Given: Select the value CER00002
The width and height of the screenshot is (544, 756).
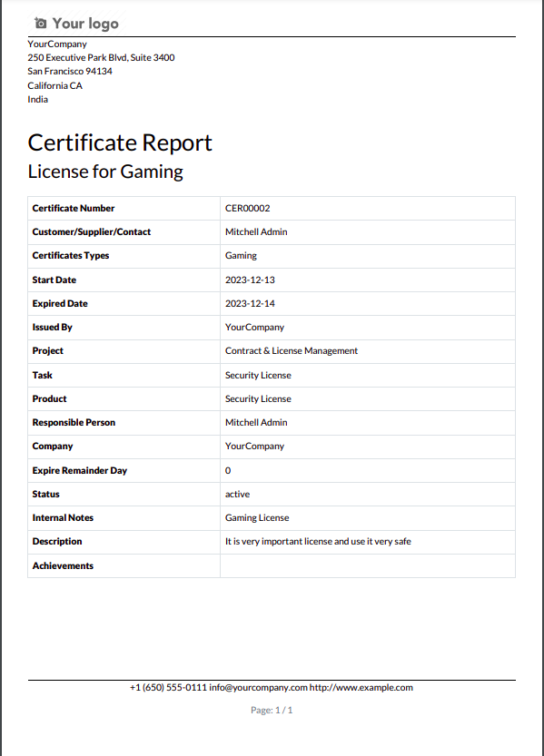Looking at the screenshot, I should coord(247,209).
